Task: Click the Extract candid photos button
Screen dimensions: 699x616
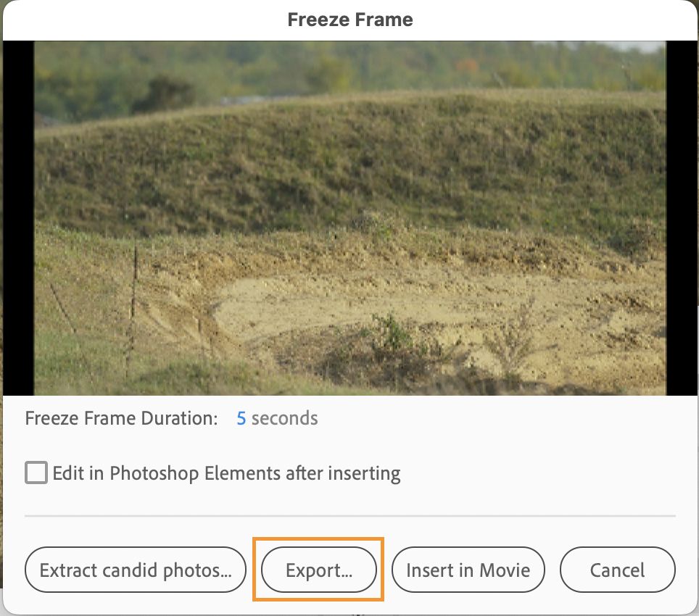Action: coord(136,570)
